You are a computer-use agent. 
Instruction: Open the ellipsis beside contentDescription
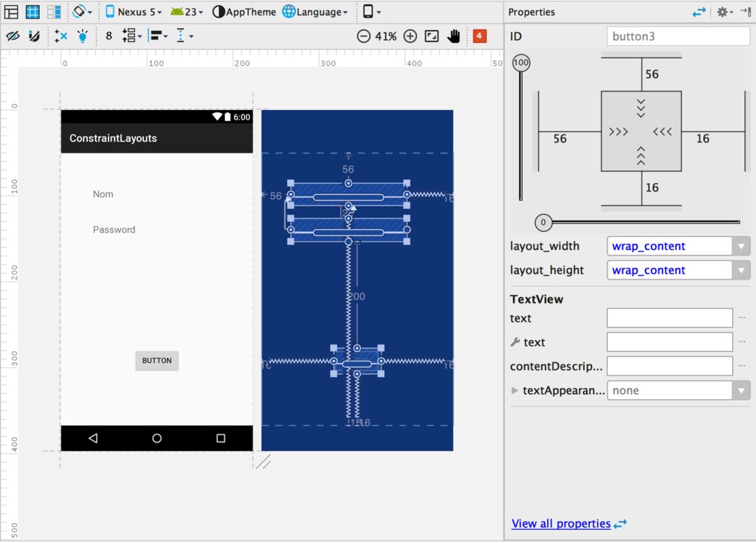pos(742,366)
